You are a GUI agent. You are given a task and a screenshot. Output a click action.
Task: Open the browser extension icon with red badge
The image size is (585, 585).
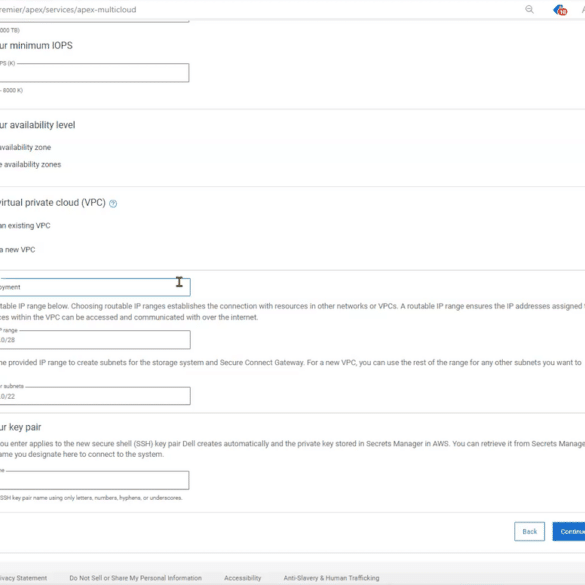(560, 10)
